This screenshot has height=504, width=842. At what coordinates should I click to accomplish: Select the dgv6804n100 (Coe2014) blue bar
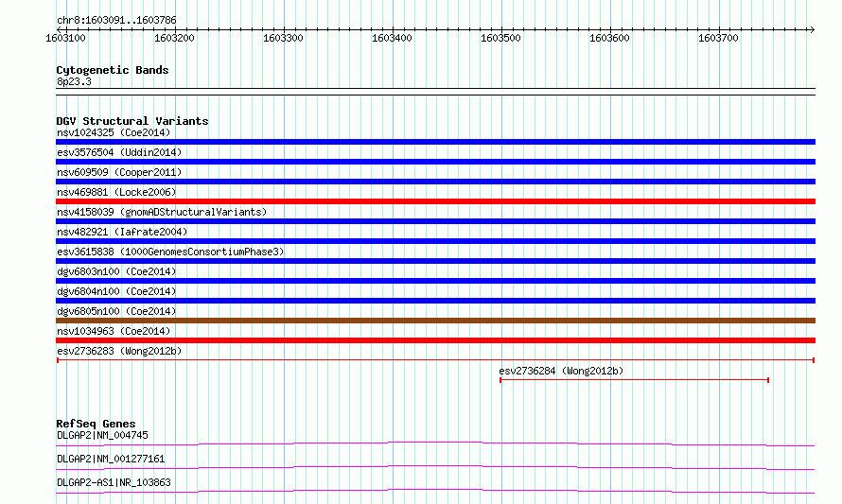pos(435,301)
